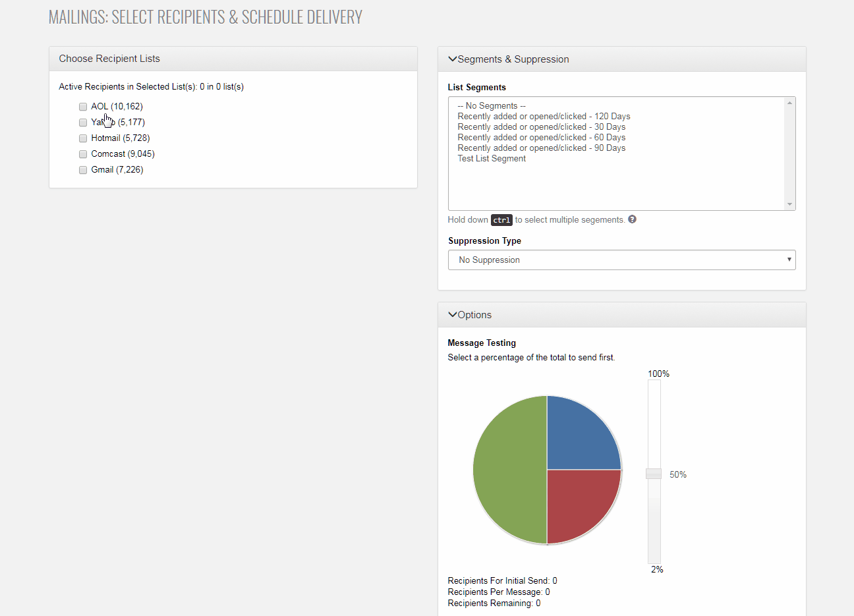Image resolution: width=854 pixels, height=616 pixels.
Task: Select the 90 Days recent activity segment
Action: [541, 148]
